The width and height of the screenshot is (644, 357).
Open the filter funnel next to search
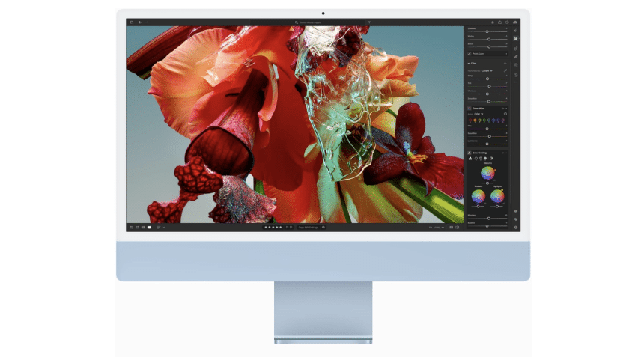[x=369, y=22]
